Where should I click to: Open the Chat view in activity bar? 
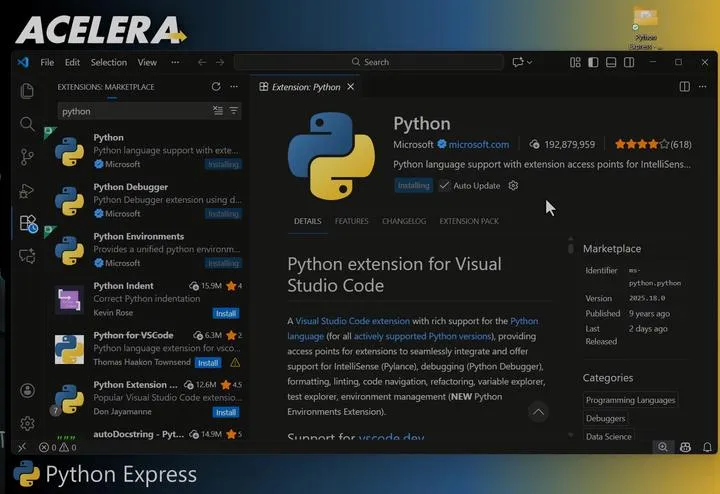click(27, 256)
